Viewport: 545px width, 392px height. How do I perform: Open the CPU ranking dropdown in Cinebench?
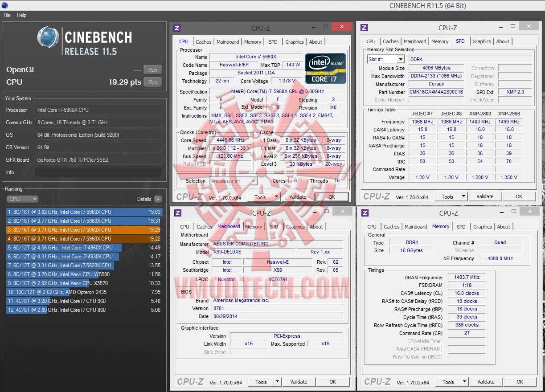[22, 199]
